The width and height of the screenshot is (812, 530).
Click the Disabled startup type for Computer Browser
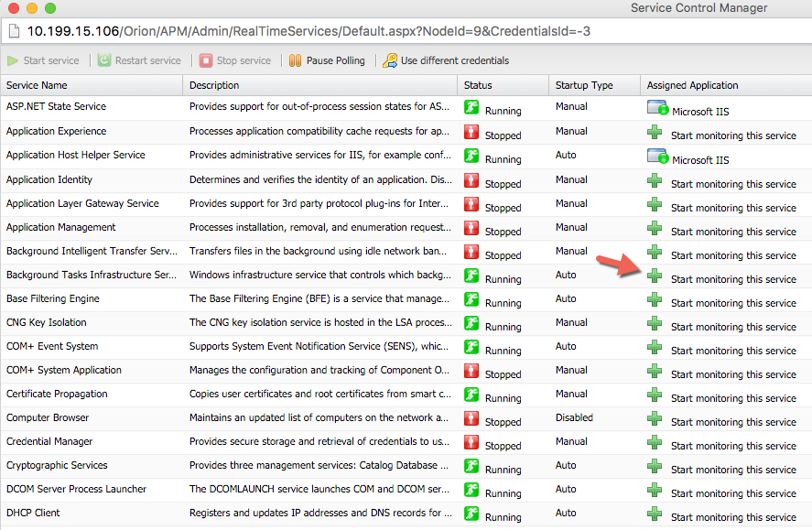(574, 418)
